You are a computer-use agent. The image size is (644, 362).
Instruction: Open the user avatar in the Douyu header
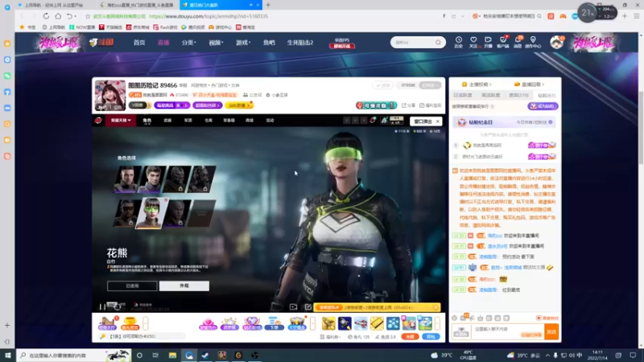[557, 43]
